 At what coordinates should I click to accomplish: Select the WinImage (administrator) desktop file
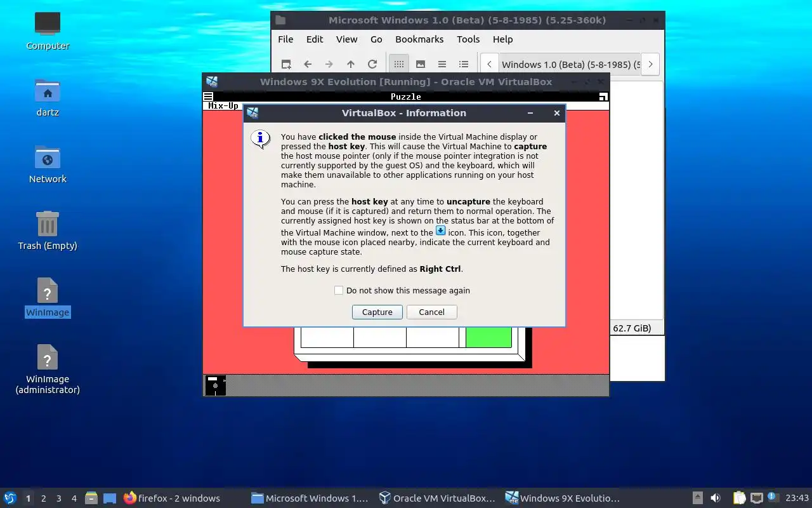coord(48,369)
